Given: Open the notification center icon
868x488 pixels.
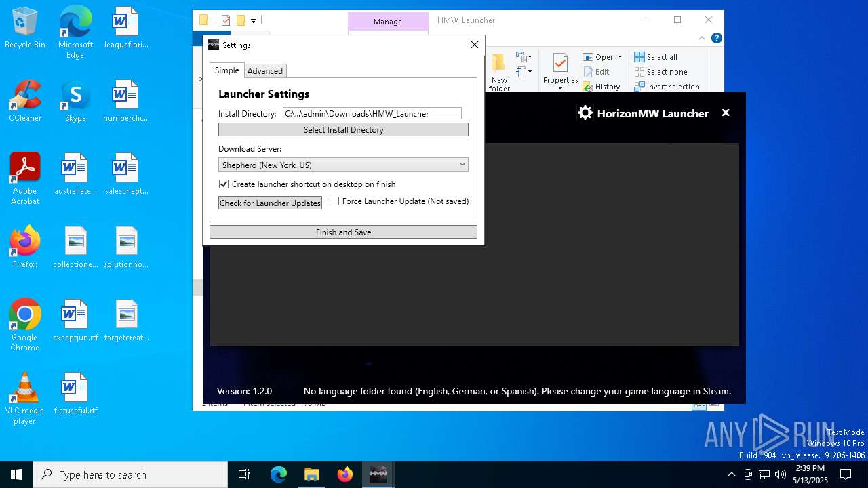Looking at the screenshot, I should [x=846, y=474].
